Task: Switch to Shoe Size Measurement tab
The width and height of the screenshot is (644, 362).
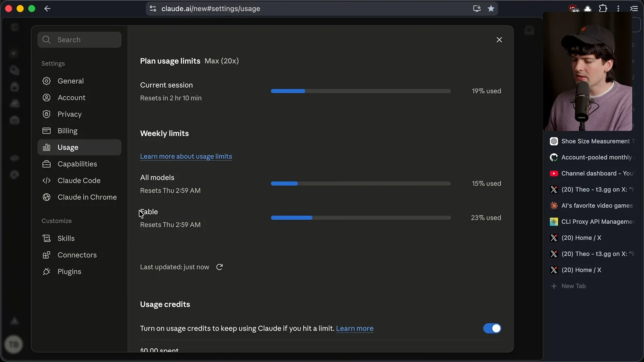Action: pos(592,141)
